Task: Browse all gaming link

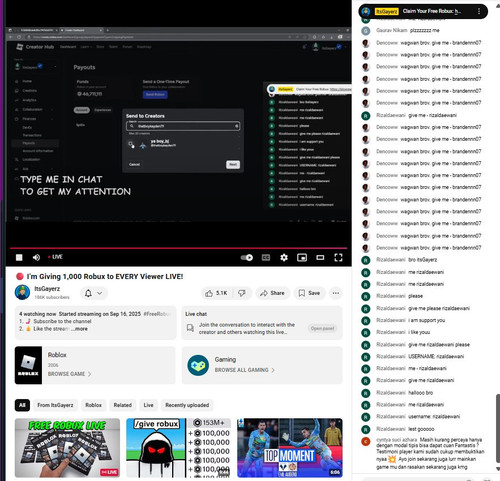Action: point(245,370)
